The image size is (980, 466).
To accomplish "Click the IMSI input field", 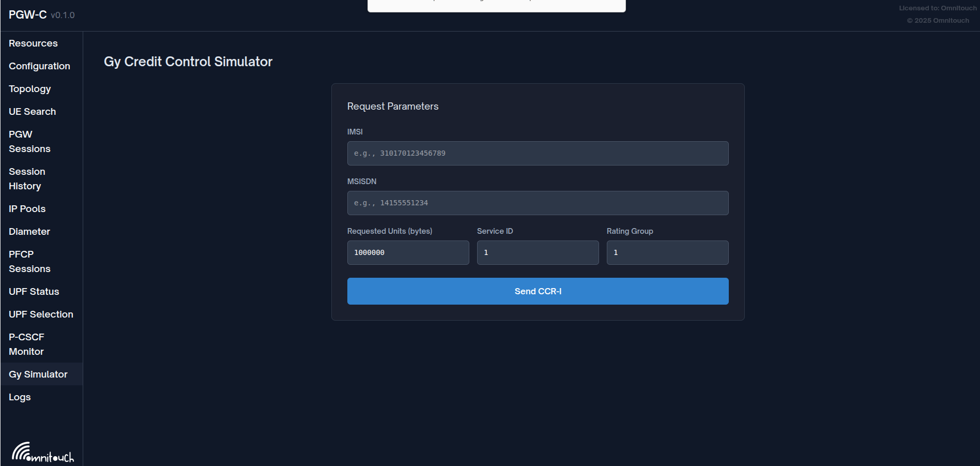I will click(x=538, y=154).
